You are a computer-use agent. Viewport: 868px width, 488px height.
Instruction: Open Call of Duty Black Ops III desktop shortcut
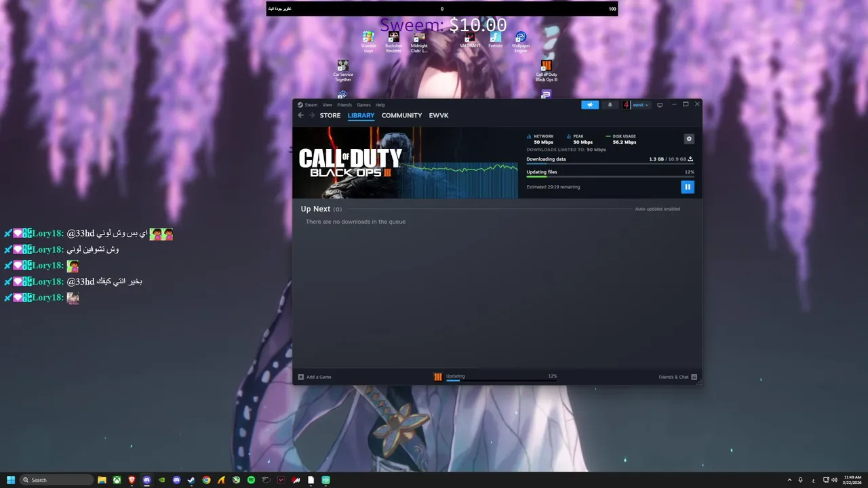coord(547,71)
